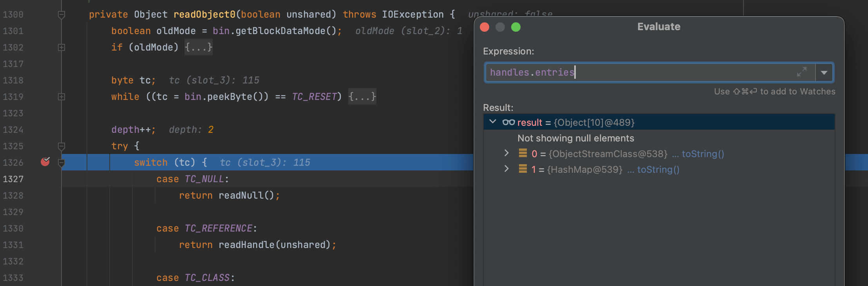Click the watch glasses icon beside result
Viewport: 868px width, 286px height.
508,122
